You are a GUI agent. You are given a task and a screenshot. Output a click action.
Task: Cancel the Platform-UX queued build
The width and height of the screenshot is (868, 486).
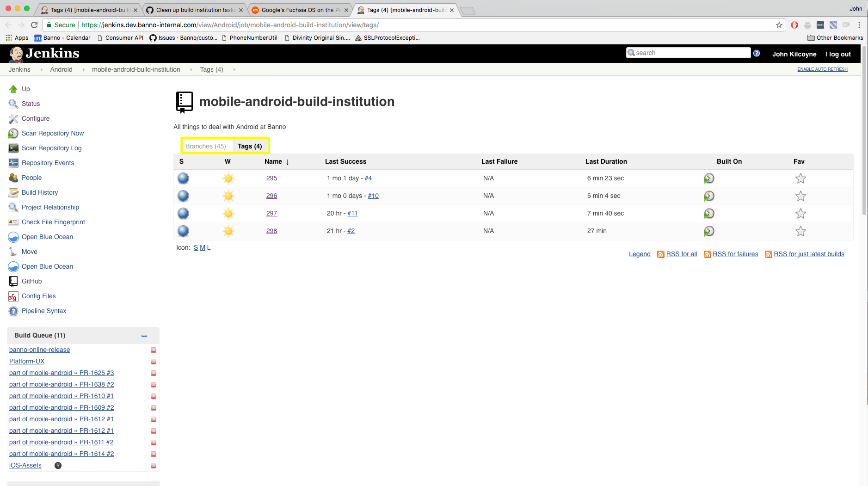point(154,362)
